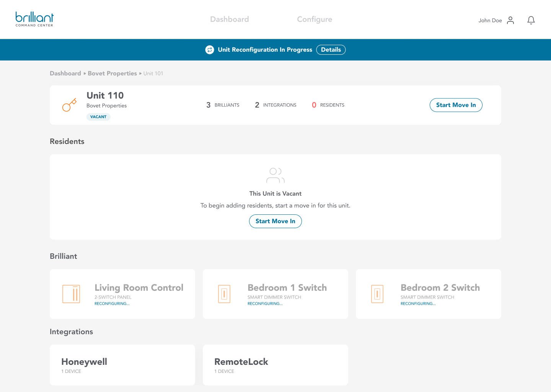Click the Bedroom 2 Switch dimmer icon
Viewport: 551px width, 392px height.
[377, 294]
